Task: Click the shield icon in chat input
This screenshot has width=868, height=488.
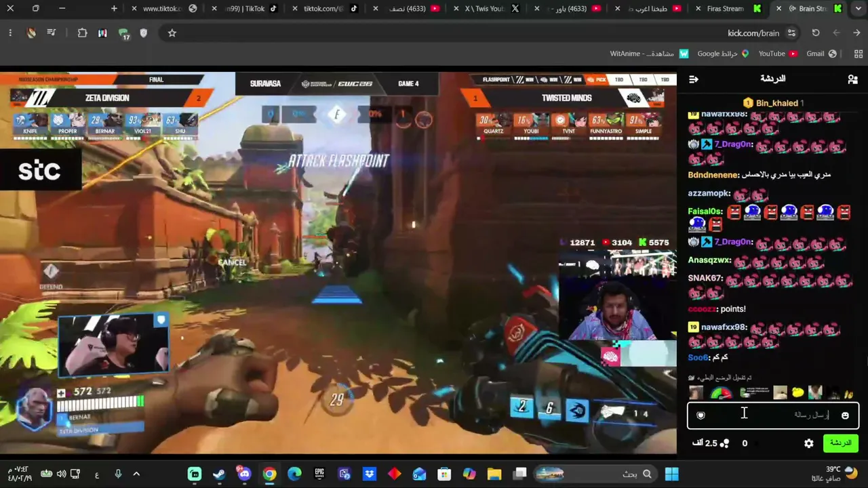Action: 701,415
